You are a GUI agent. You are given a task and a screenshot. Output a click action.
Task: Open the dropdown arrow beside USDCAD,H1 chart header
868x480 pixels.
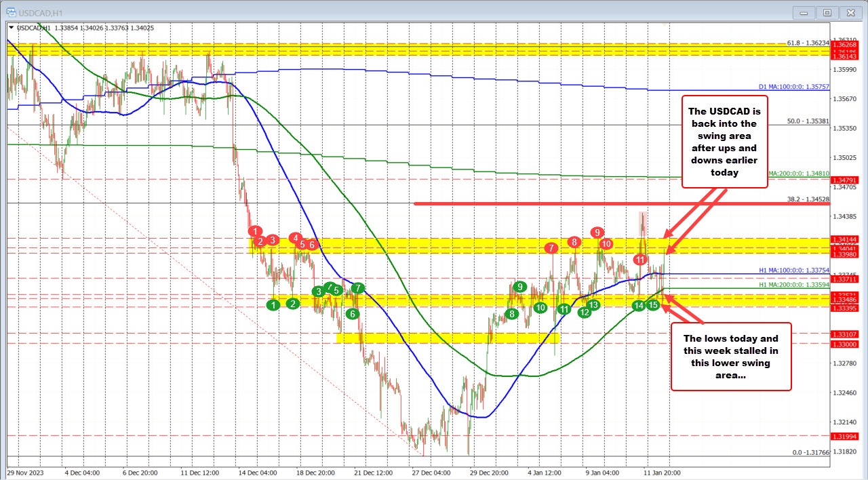pos(11,28)
